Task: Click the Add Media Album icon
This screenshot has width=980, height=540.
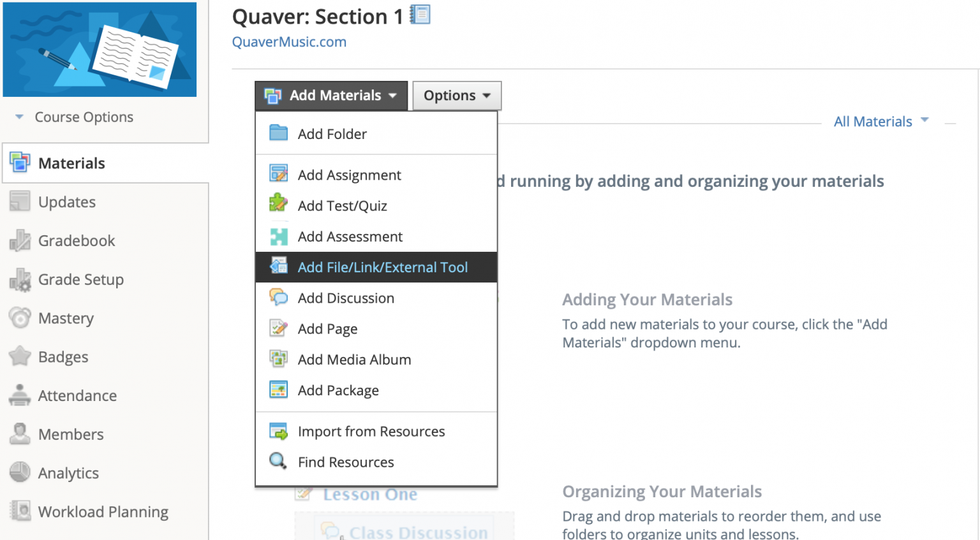Action: [x=278, y=359]
